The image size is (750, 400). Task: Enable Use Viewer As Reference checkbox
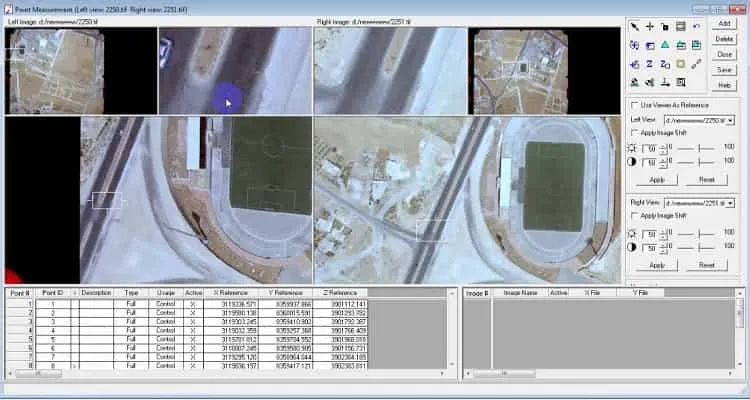click(x=635, y=105)
